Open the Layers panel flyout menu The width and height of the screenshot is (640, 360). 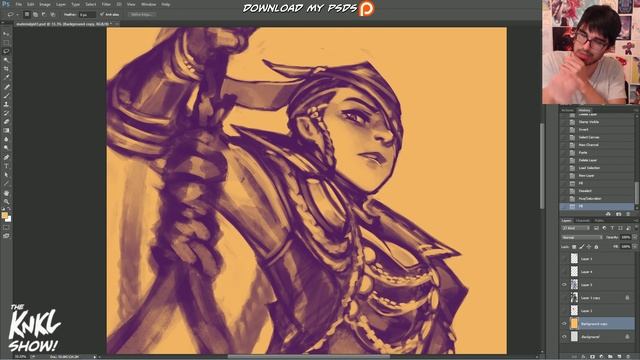(x=636, y=221)
